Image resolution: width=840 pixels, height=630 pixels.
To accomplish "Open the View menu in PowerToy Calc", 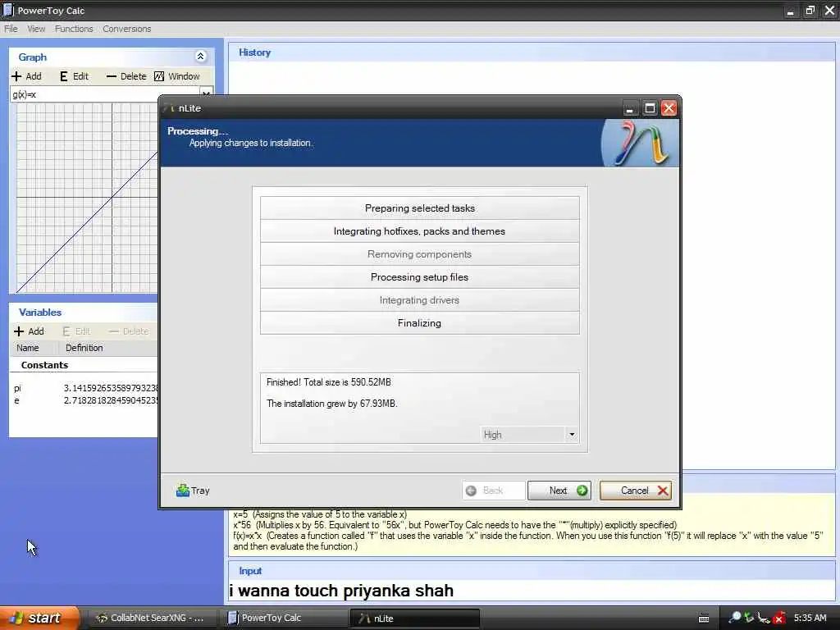I will coord(36,29).
